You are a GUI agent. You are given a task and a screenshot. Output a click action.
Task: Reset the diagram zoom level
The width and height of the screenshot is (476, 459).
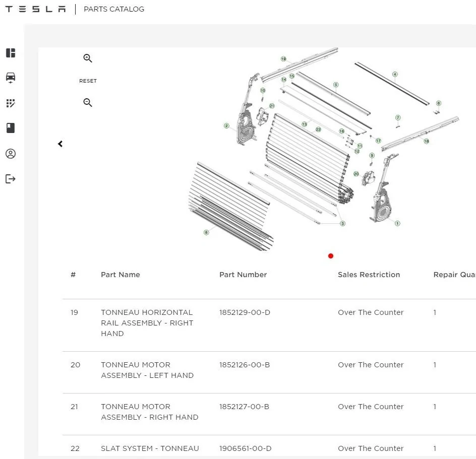[88, 81]
